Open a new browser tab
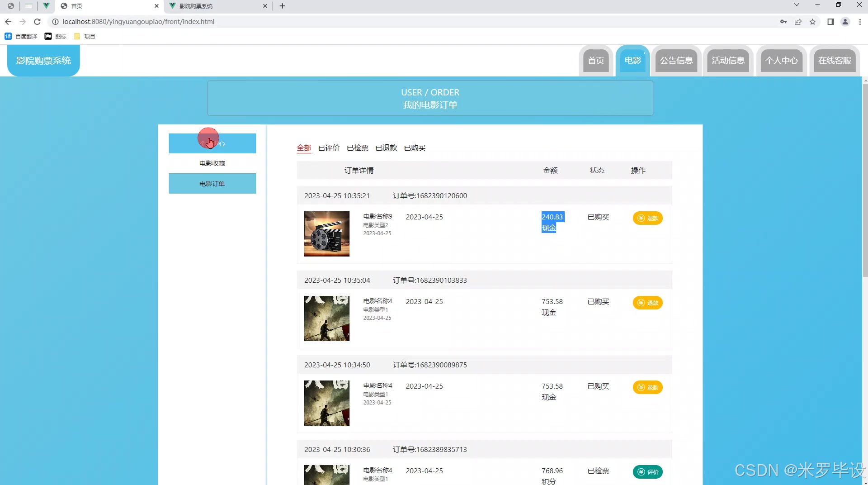 click(282, 6)
